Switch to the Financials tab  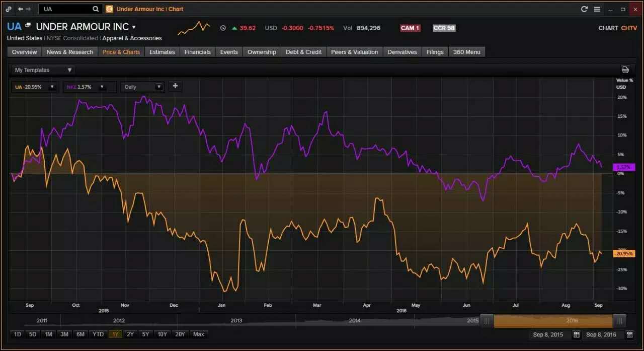point(197,52)
